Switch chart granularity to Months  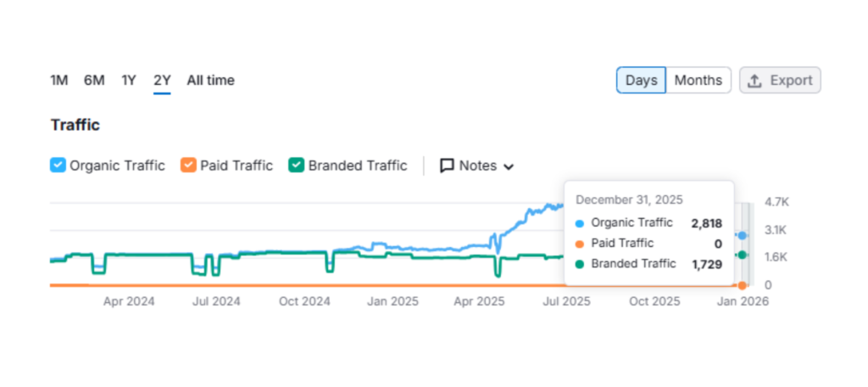coord(698,81)
